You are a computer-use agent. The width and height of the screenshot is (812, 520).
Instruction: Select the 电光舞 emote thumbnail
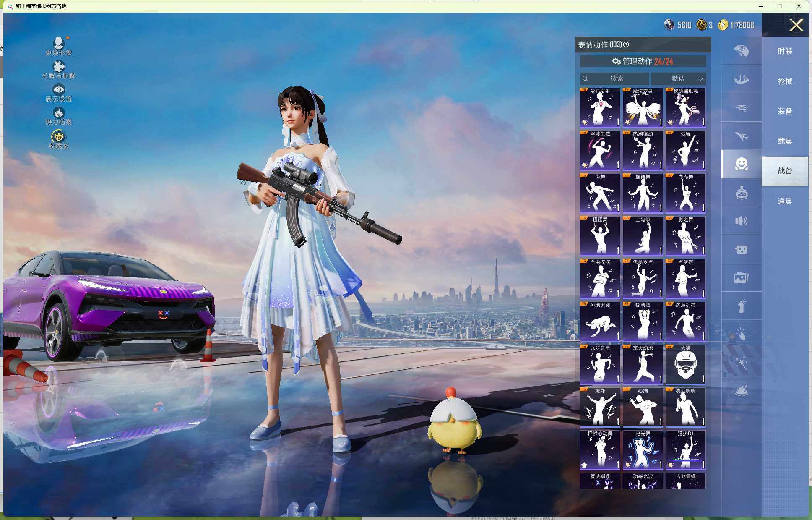(643, 450)
